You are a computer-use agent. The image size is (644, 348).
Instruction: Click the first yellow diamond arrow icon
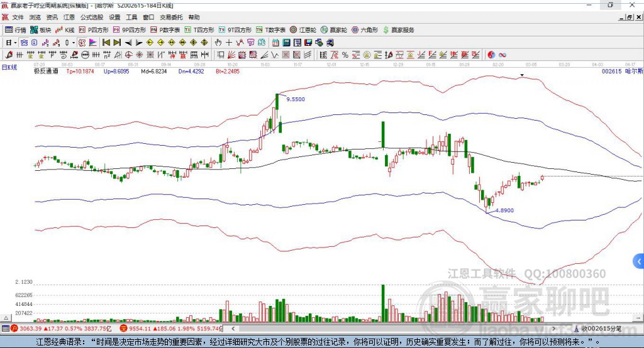(x=150, y=43)
